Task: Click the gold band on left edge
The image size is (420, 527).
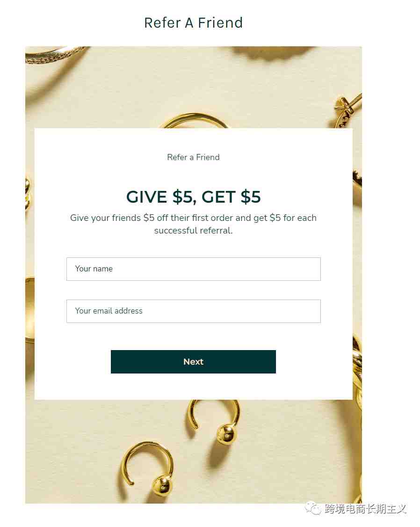Action: (x=30, y=309)
